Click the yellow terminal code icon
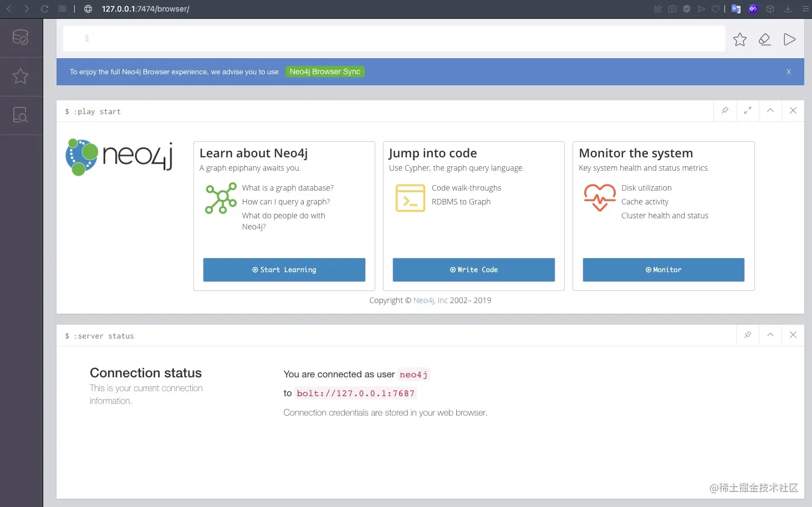 click(410, 198)
